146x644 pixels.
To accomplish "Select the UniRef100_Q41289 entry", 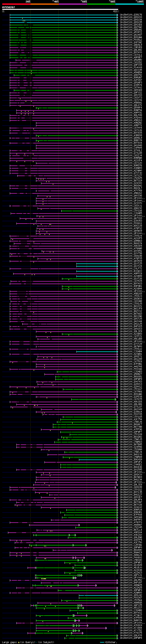I will click(131, 359).
